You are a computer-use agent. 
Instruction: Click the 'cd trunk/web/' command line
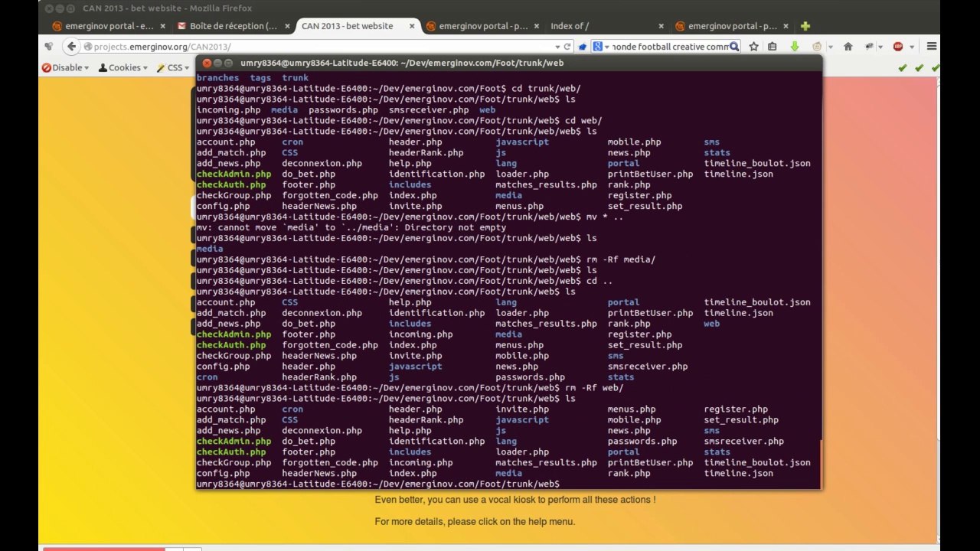389,88
